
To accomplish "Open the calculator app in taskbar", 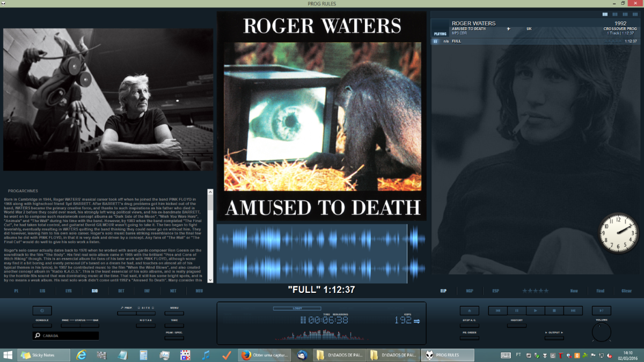I will click(143, 355).
